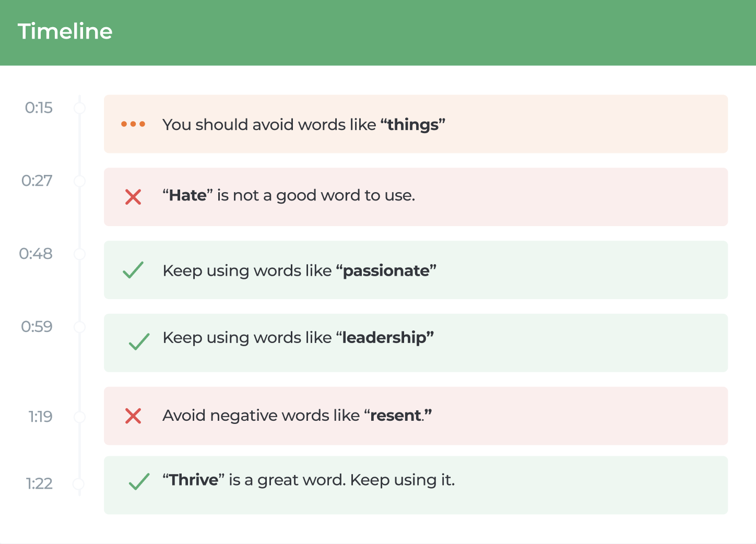
Task: Click the green checkmark beside "leadership"
Action: click(x=139, y=341)
